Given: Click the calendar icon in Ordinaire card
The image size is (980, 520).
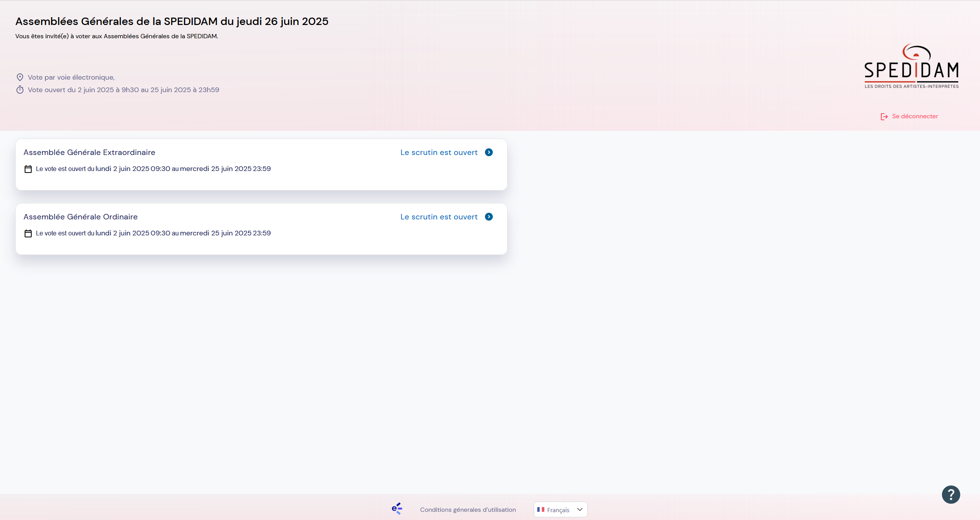Looking at the screenshot, I should click(28, 233).
